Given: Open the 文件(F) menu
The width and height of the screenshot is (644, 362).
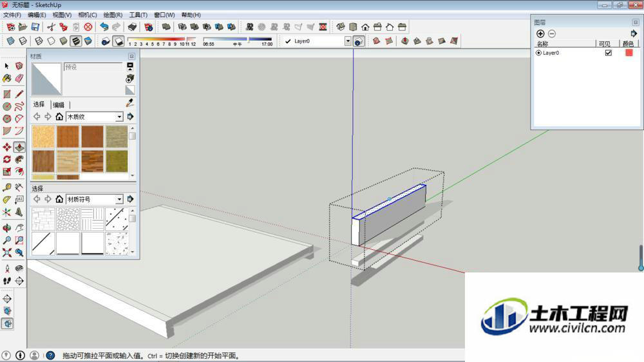Looking at the screenshot, I should [x=12, y=15].
